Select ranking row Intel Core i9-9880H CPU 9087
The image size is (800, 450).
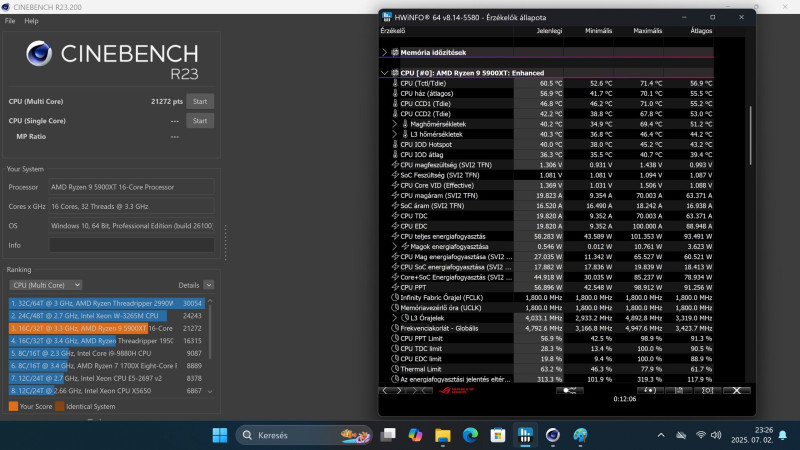[x=106, y=353]
